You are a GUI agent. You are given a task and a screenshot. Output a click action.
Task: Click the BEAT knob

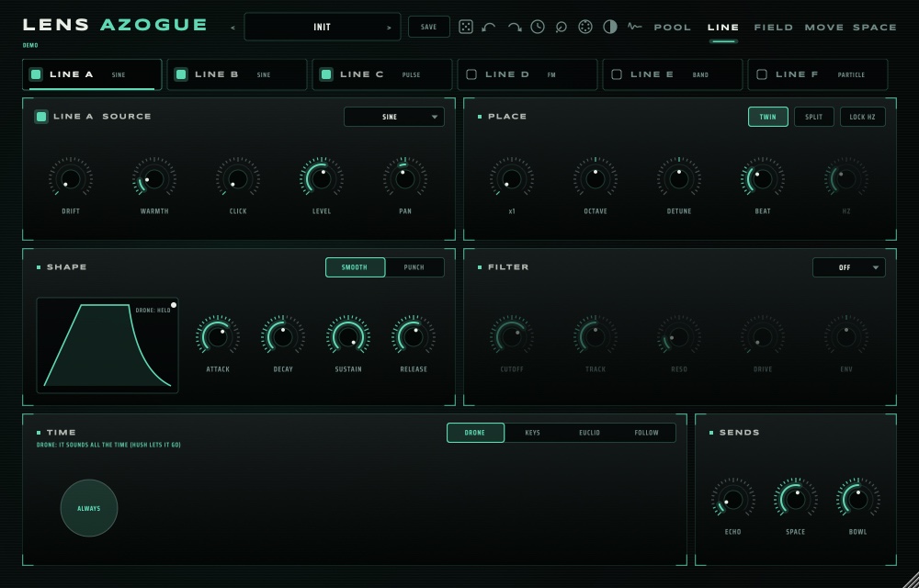tap(763, 178)
